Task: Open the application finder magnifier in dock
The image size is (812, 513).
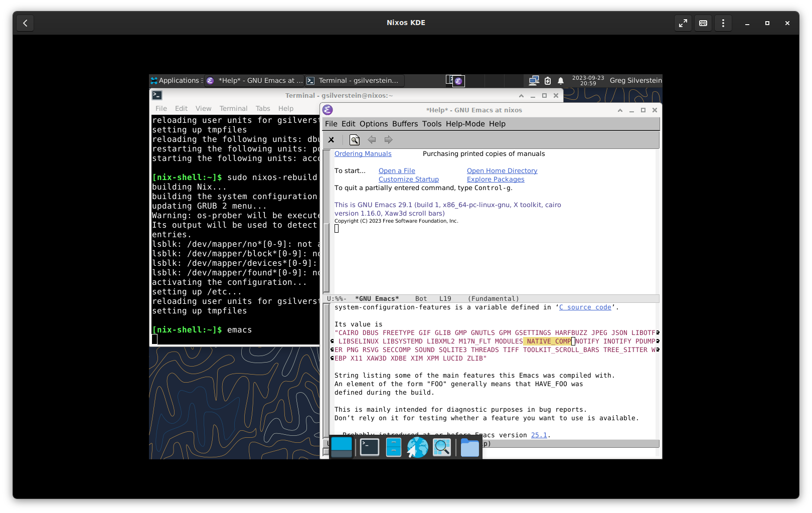Action: [442, 447]
